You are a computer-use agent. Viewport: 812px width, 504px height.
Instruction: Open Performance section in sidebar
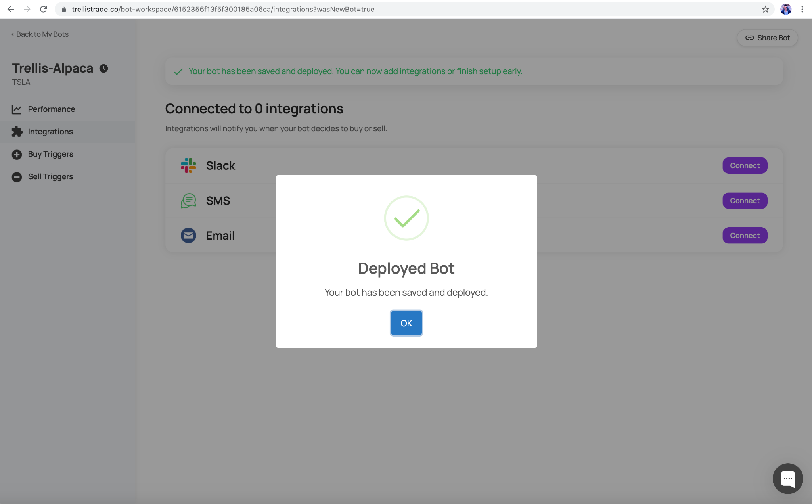pyautogui.click(x=51, y=109)
